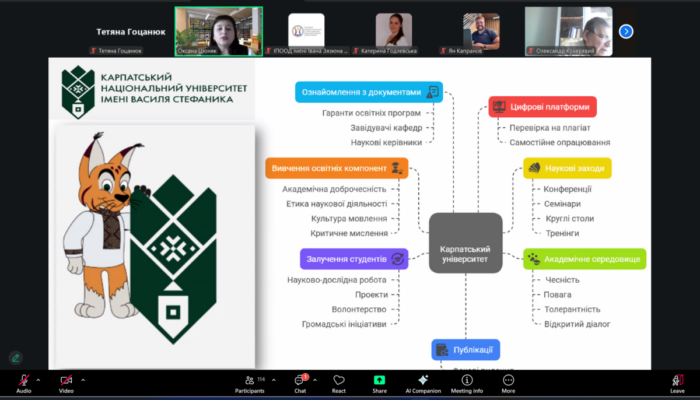Launch the AI Companion
700x400 pixels.
point(422,381)
